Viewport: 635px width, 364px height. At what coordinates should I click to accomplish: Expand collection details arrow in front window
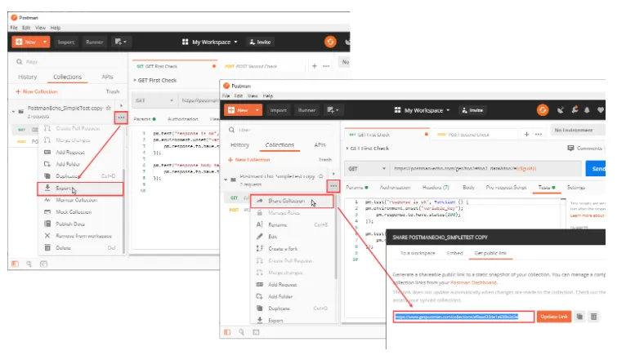(333, 174)
